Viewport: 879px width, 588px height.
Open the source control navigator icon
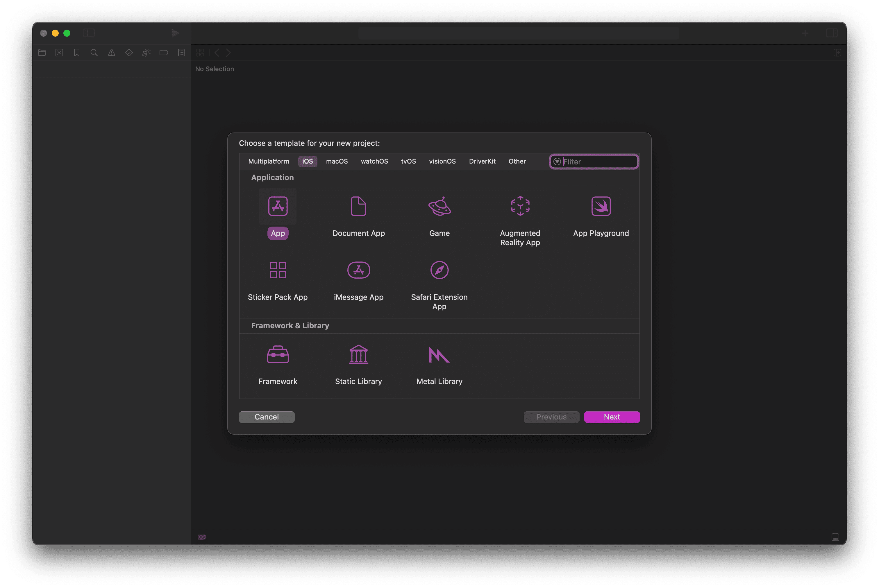coord(59,53)
